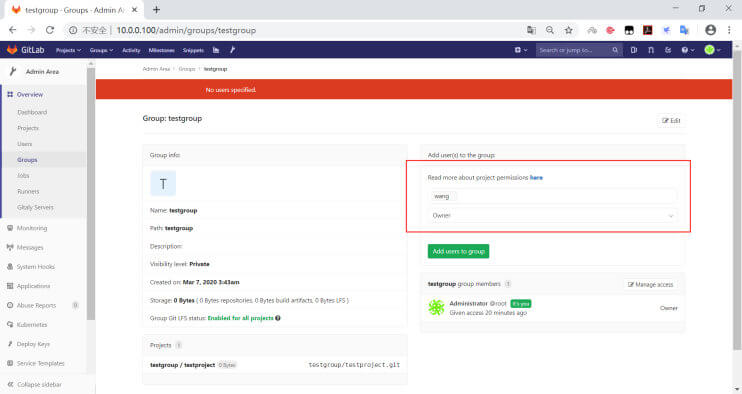Click the instance statistics chart icon

click(216, 50)
